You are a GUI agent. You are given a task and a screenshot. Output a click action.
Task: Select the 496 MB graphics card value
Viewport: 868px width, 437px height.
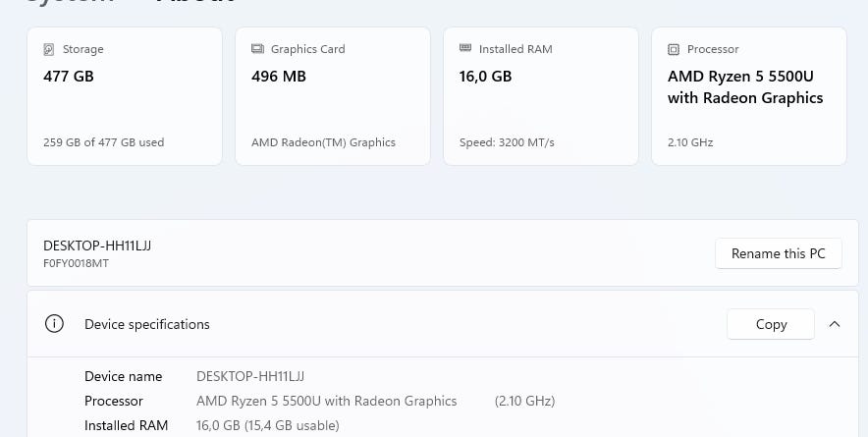[279, 76]
